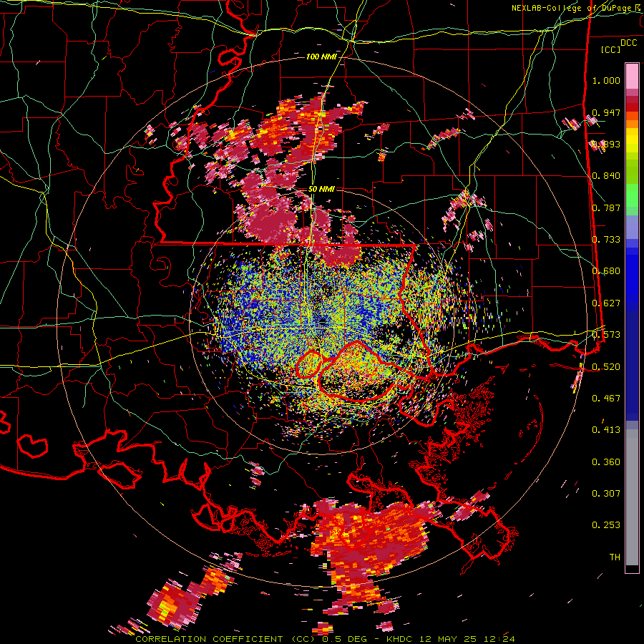The image size is (644, 644).
Task: Click the 0.253 legend value
Action: coord(606,525)
